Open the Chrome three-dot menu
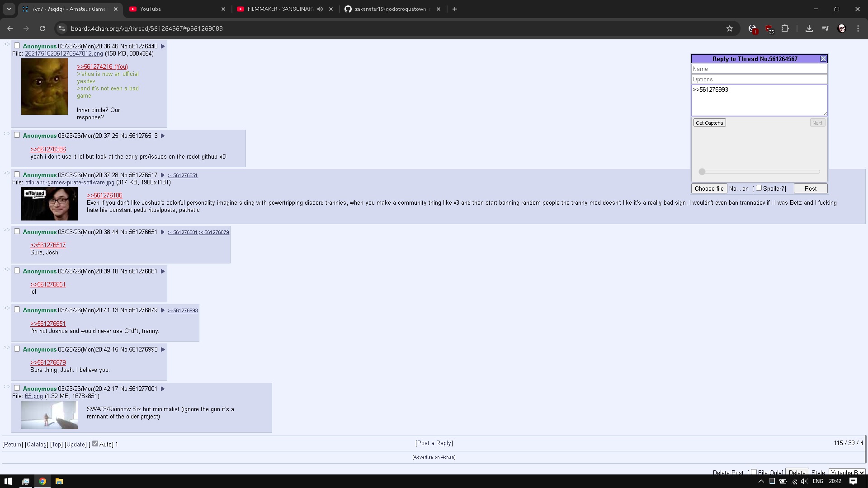Viewport: 868px width, 488px height. pos(858,28)
